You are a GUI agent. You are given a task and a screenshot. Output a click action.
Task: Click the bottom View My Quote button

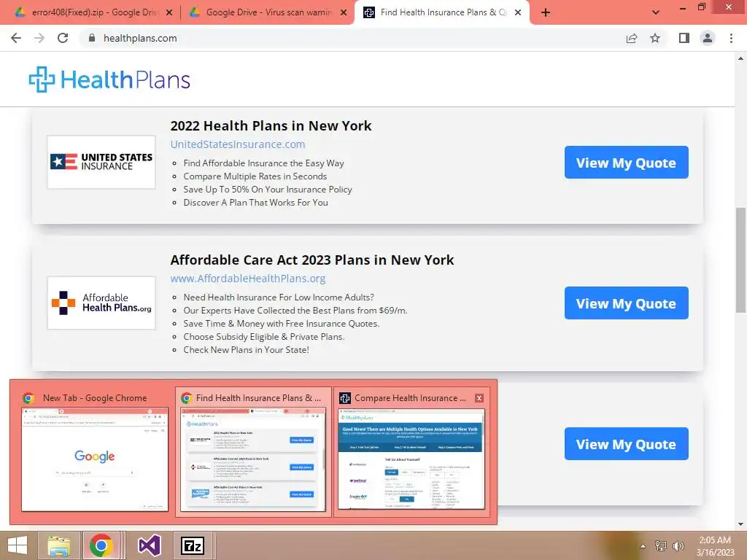click(x=626, y=444)
